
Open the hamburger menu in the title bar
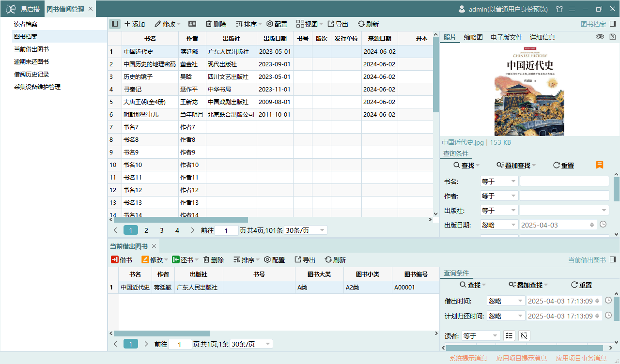(572, 9)
